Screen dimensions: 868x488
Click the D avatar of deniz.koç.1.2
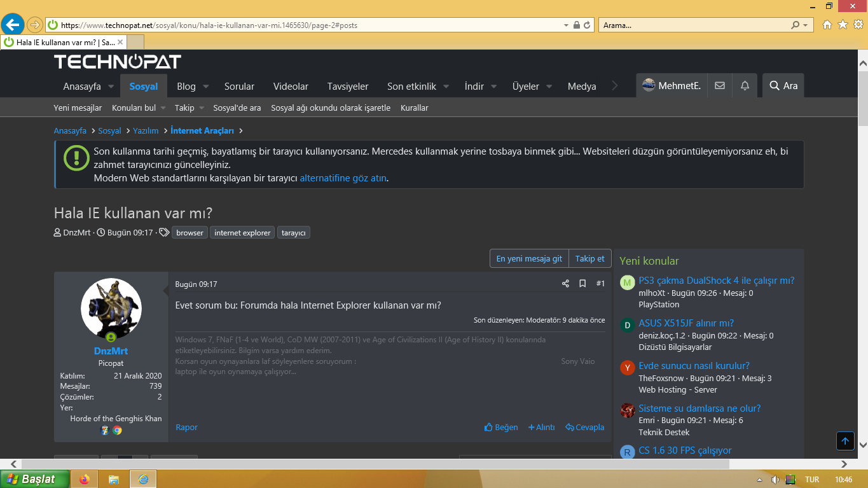click(x=628, y=325)
